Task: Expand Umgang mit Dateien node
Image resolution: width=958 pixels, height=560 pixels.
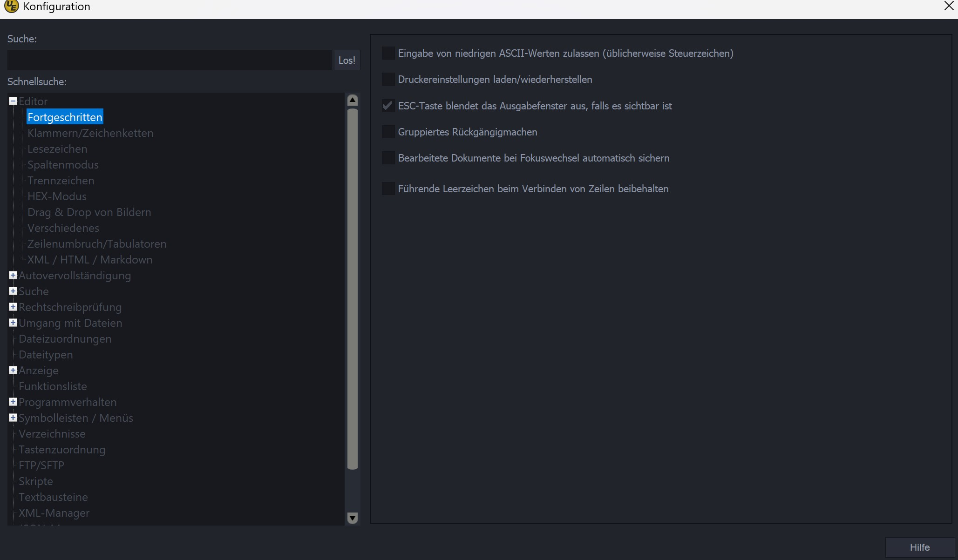Action: (13, 323)
